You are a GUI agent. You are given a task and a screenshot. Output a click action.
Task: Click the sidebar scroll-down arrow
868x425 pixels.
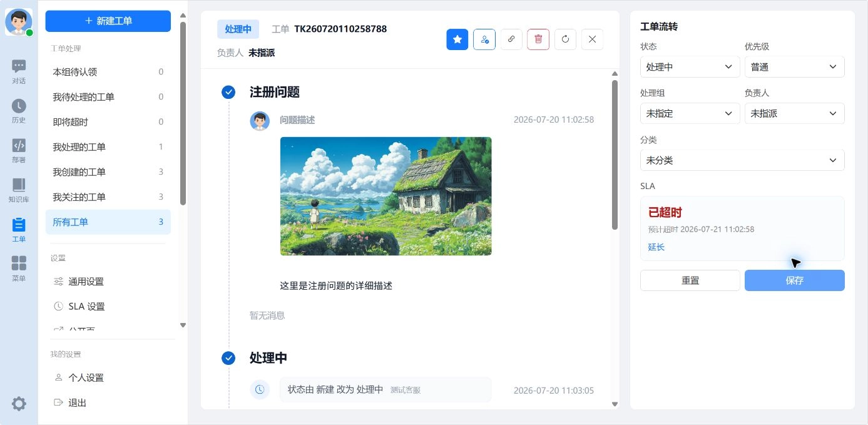click(x=183, y=325)
